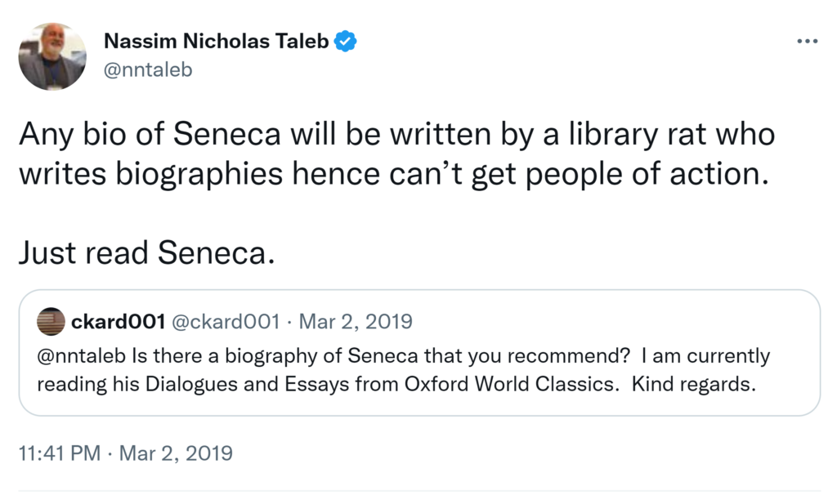Open Nassim Nicholas Taleb display name

pos(217,40)
